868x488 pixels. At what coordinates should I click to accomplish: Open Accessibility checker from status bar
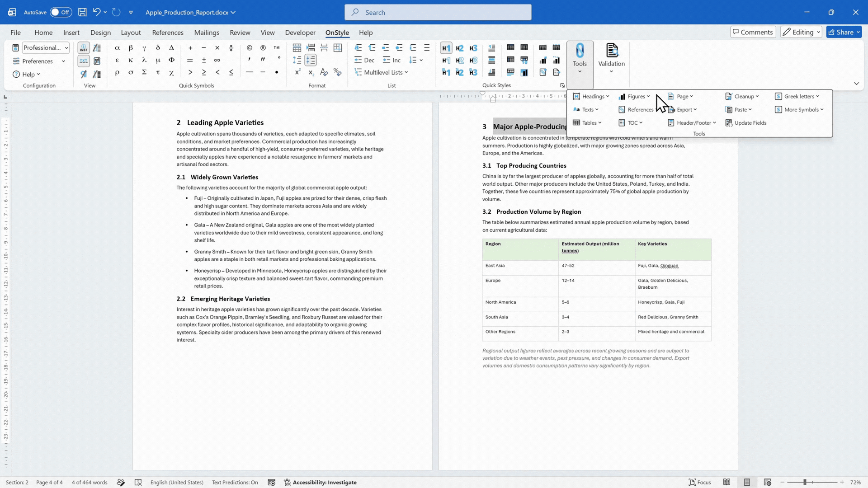(x=321, y=482)
